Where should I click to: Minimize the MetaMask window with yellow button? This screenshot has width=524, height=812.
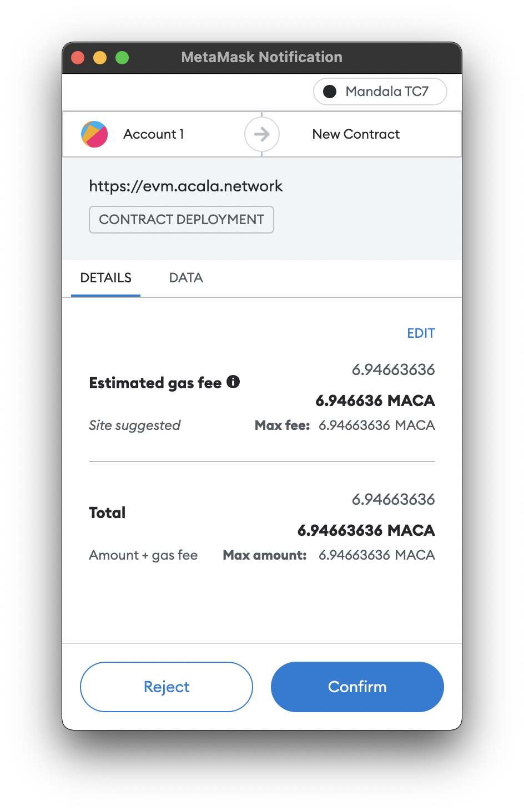(100, 58)
